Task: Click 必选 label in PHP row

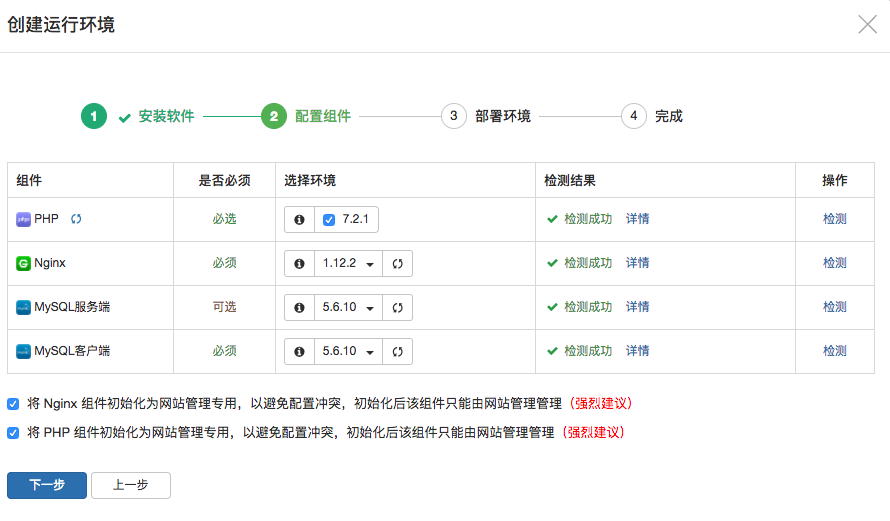Action: (224, 219)
